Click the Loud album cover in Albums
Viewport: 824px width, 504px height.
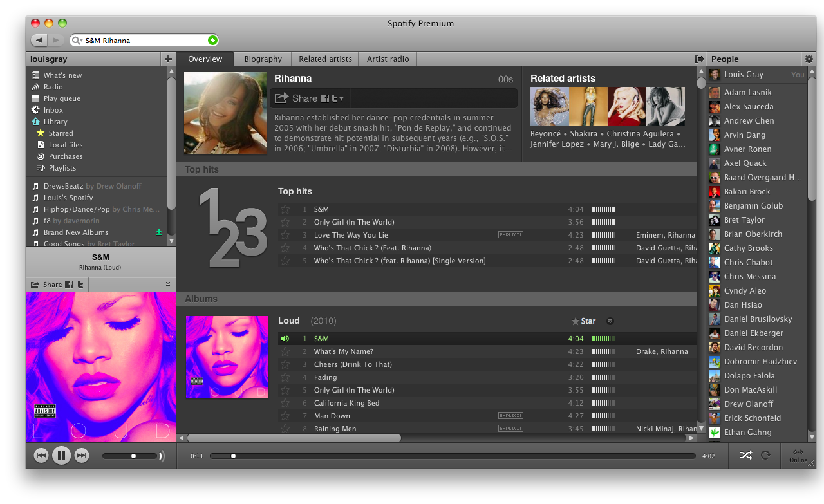227,357
